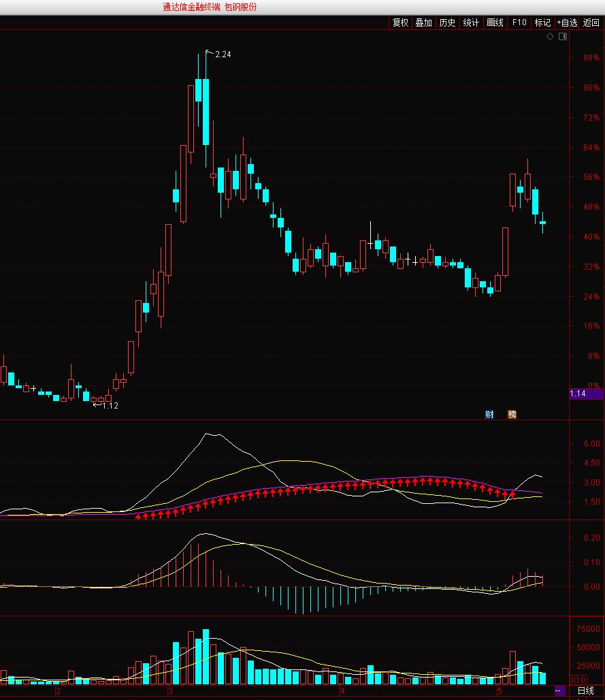Image resolution: width=605 pixels, height=700 pixels.
Task: Click the purple 1.14 price tag
Action: pyautogui.click(x=586, y=394)
